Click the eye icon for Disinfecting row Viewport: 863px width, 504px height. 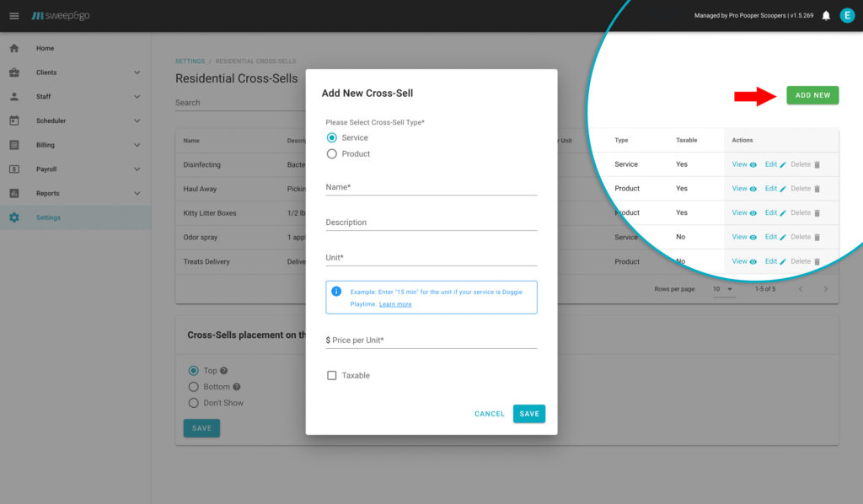[753, 165]
